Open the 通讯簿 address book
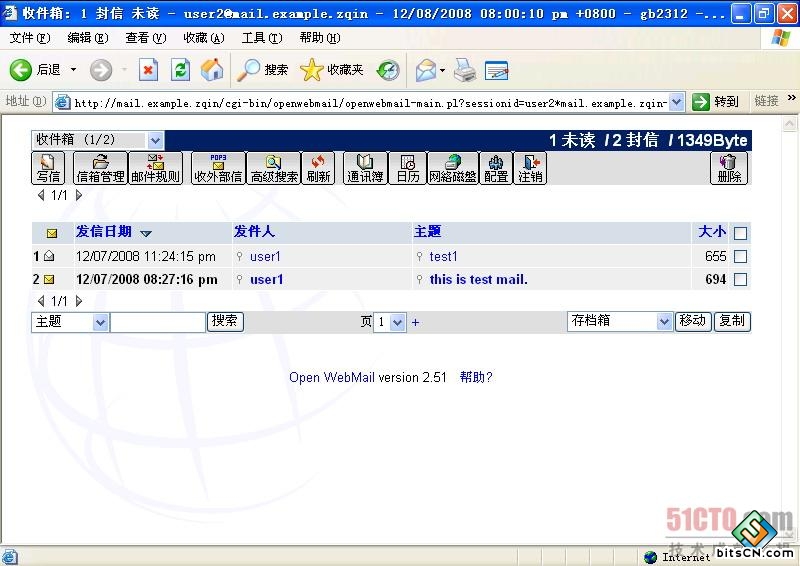800x566 pixels. pyautogui.click(x=365, y=168)
